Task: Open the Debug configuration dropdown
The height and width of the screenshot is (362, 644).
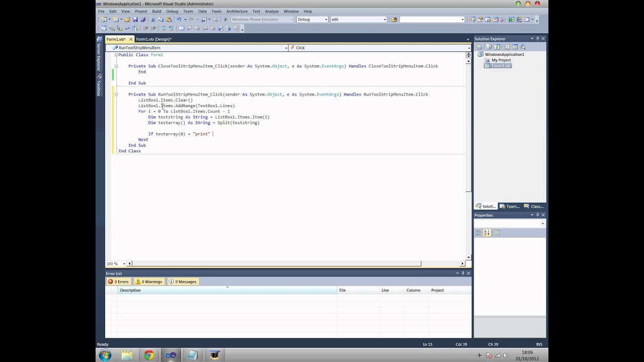Action: (x=326, y=20)
